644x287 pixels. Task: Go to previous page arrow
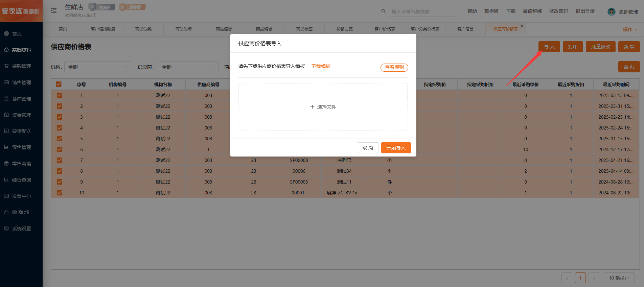click(x=567, y=278)
